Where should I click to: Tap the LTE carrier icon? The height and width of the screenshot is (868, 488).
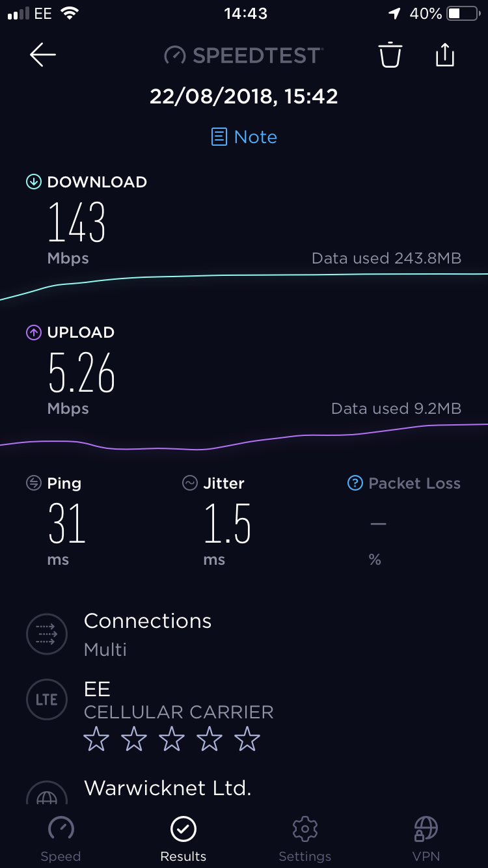(46, 700)
